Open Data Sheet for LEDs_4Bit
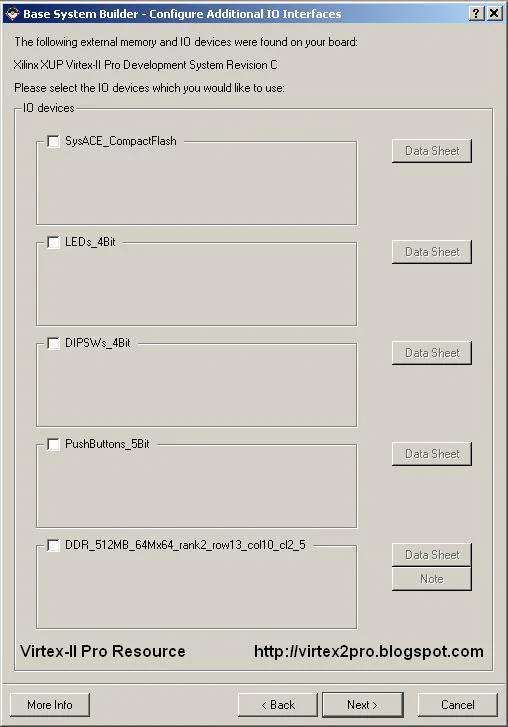This screenshot has height=727, width=508. pos(432,252)
